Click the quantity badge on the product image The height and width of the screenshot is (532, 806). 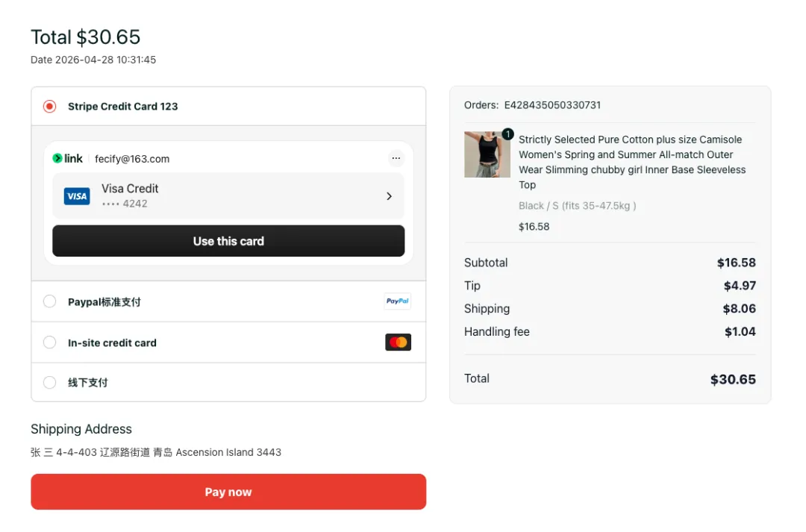(508, 134)
